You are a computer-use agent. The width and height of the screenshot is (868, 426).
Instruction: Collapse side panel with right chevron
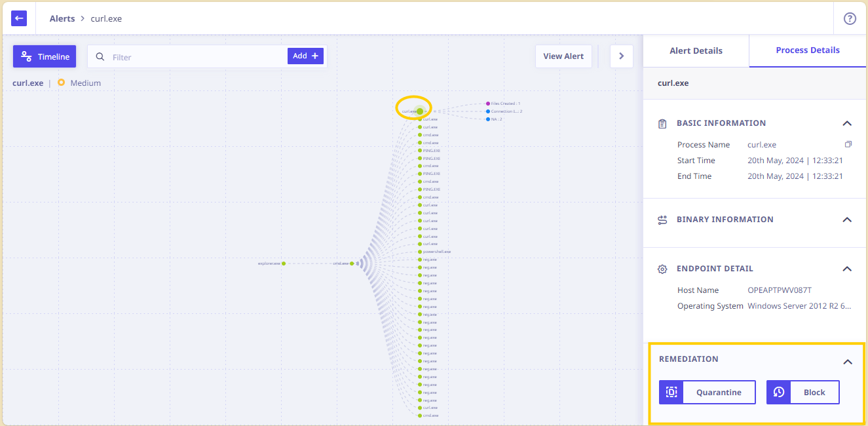622,56
